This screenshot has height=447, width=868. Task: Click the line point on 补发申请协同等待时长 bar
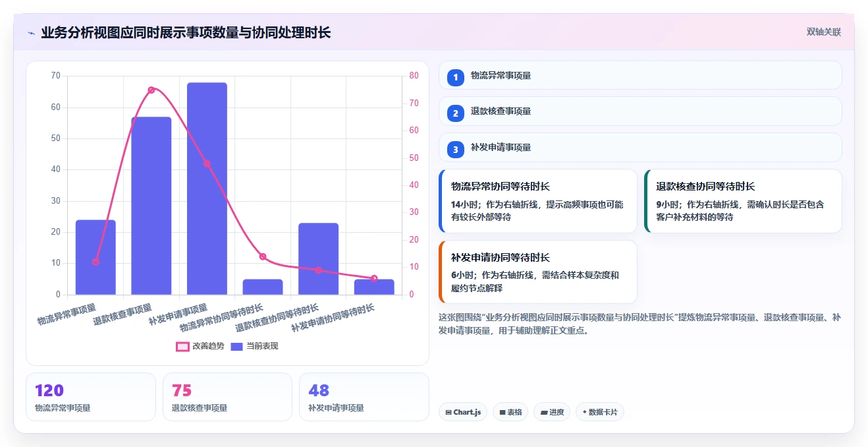(374, 278)
